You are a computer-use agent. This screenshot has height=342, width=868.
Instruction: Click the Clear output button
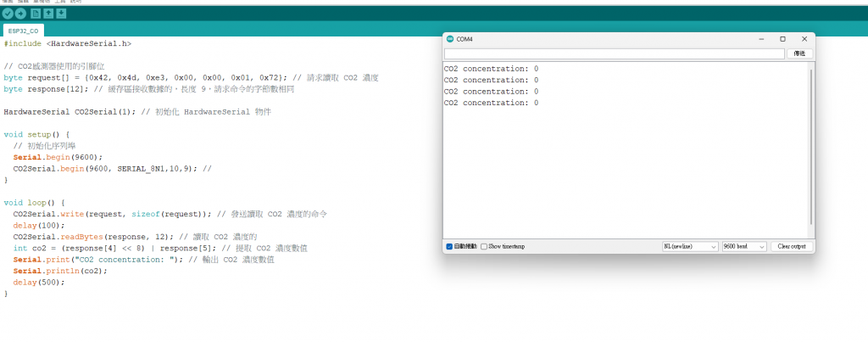(x=792, y=246)
